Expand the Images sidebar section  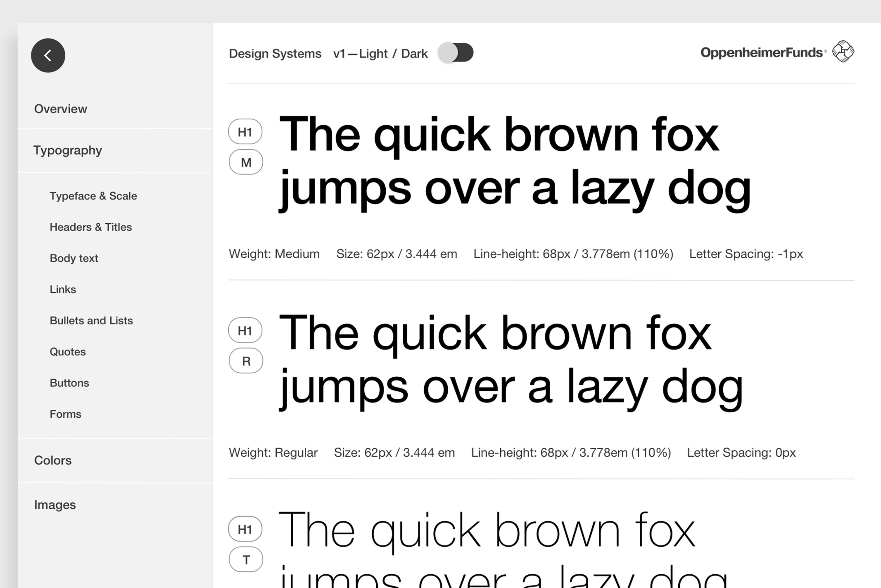click(x=55, y=505)
